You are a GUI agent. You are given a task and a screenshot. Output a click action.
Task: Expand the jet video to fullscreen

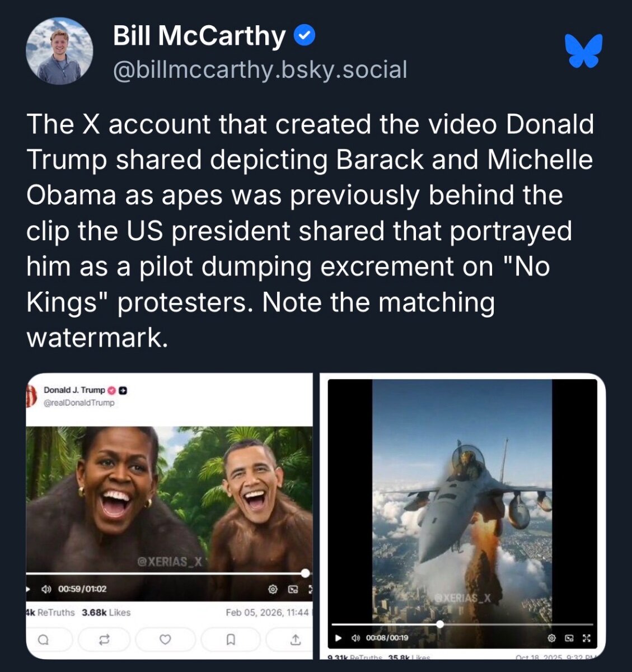tap(586, 638)
